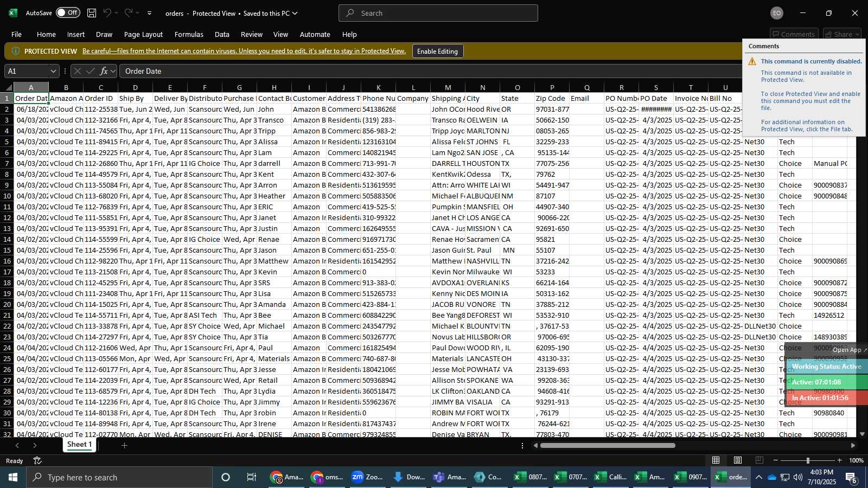Click the Task View icon

pos(252,477)
